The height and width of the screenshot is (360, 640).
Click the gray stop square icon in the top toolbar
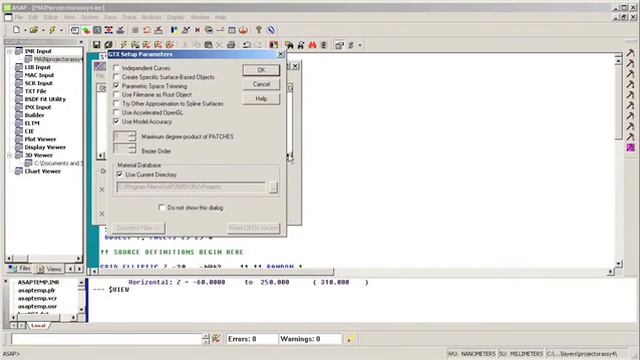(x=135, y=30)
